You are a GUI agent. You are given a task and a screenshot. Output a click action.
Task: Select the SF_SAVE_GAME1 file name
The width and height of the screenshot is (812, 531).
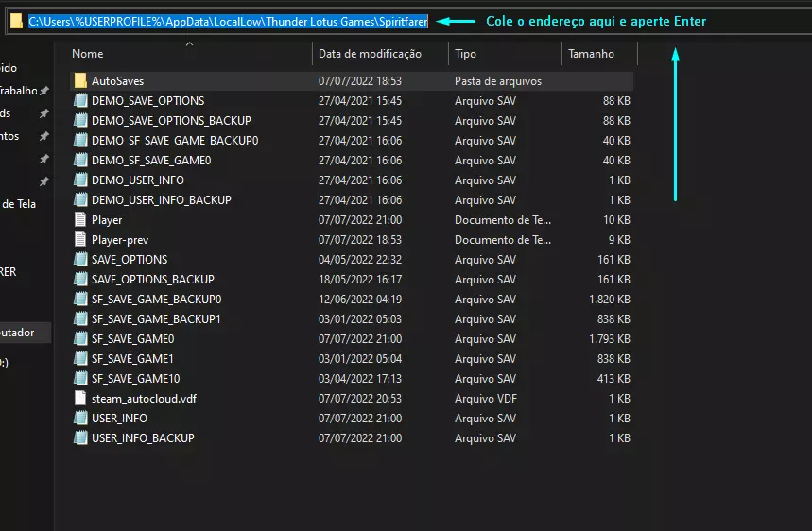[132, 359]
